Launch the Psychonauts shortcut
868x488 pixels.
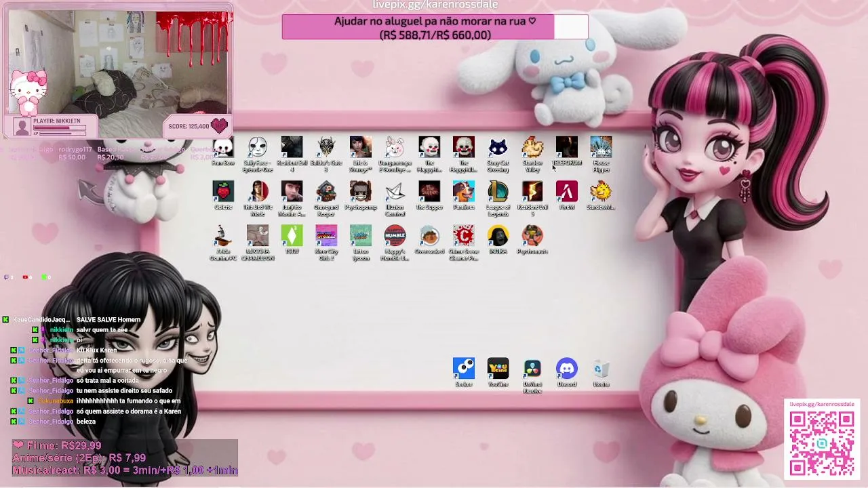(x=532, y=239)
